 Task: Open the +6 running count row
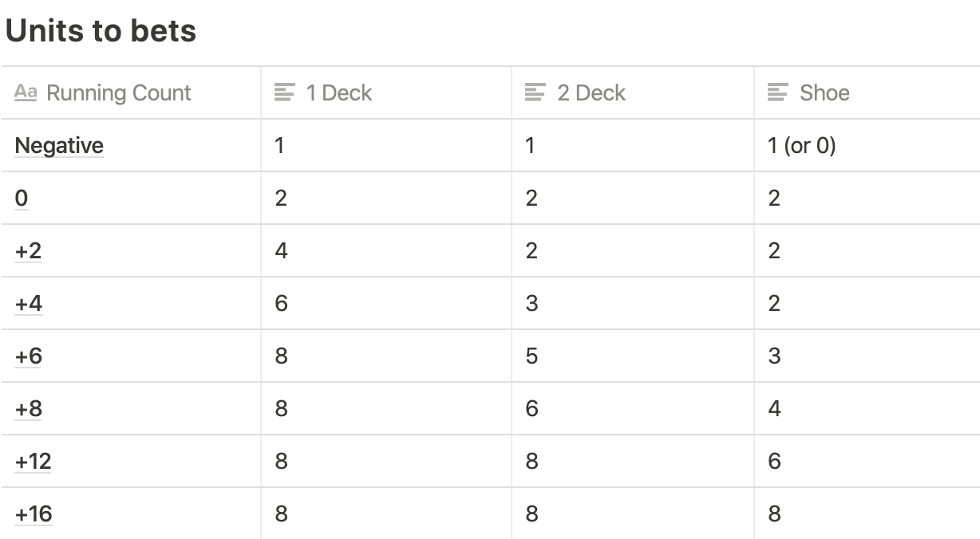click(x=28, y=356)
